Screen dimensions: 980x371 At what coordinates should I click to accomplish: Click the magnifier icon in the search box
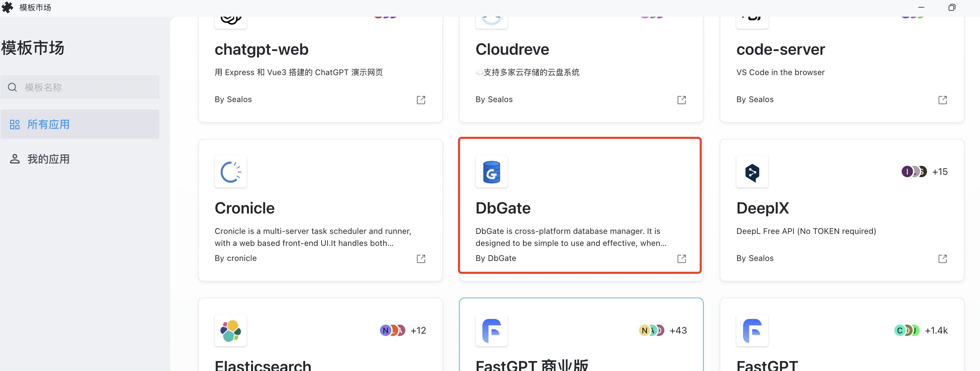(13, 87)
